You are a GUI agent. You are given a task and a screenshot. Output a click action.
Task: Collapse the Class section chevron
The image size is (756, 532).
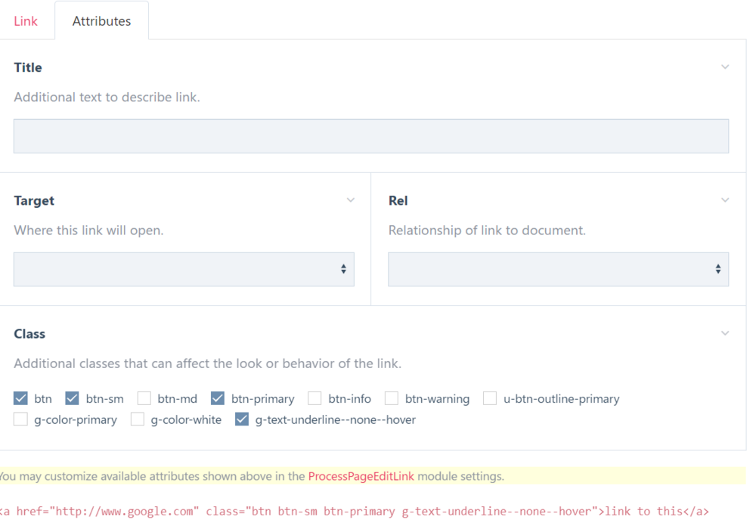(x=725, y=332)
